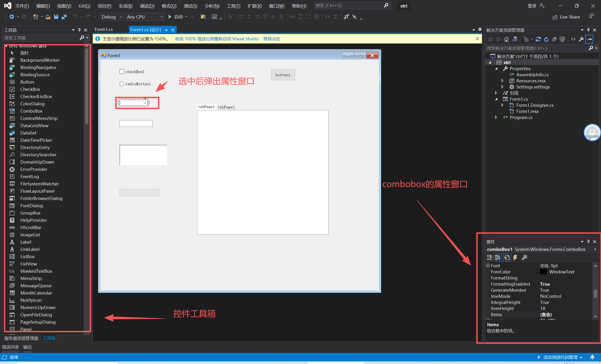Collapse the Properties folder in Solution Explorer
This screenshot has width=601, height=364.
point(496,69)
